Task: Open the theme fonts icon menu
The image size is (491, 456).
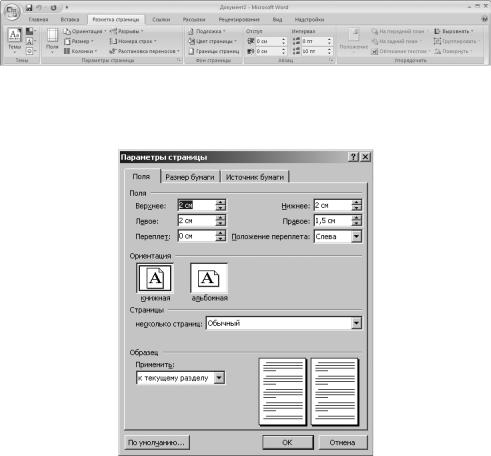Action: [31, 41]
